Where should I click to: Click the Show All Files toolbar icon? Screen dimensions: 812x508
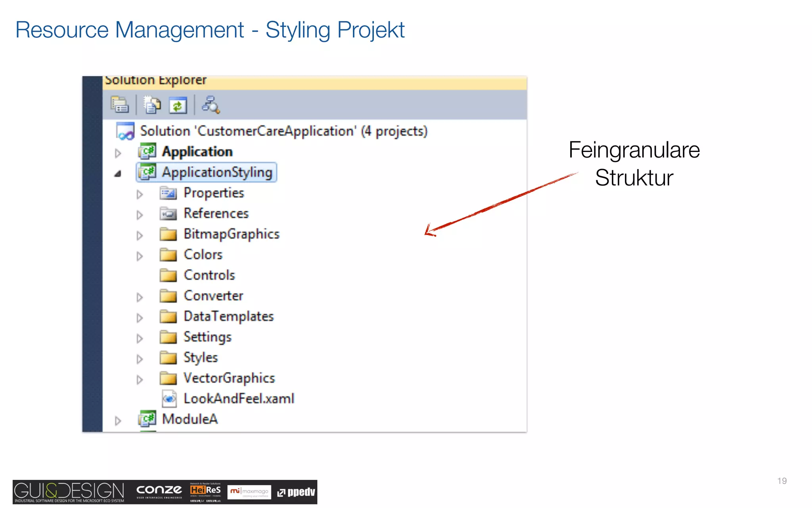(x=152, y=105)
